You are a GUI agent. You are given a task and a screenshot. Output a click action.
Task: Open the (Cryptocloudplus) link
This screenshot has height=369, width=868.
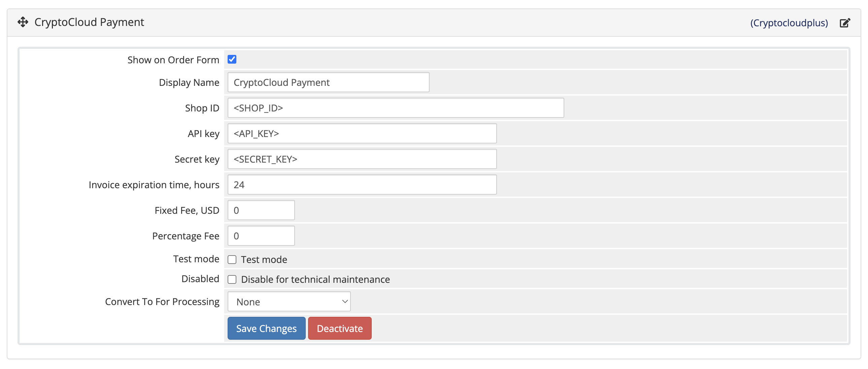pyautogui.click(x=789, y=23)
